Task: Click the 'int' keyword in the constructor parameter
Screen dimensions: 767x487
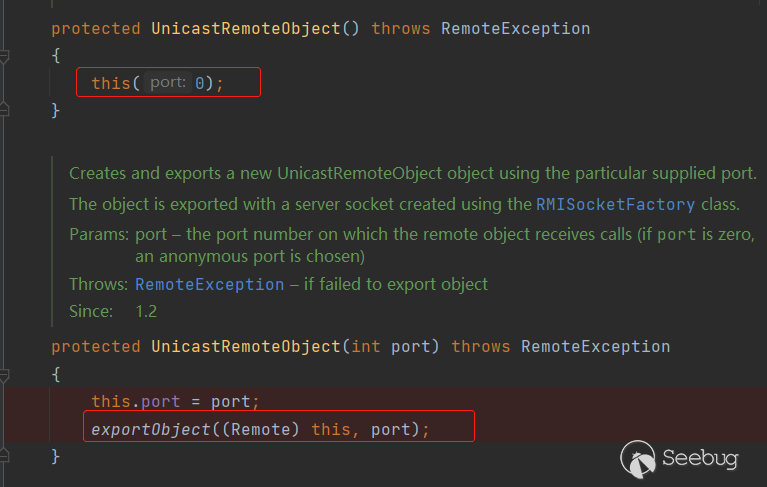Action: tap(364, 346)
